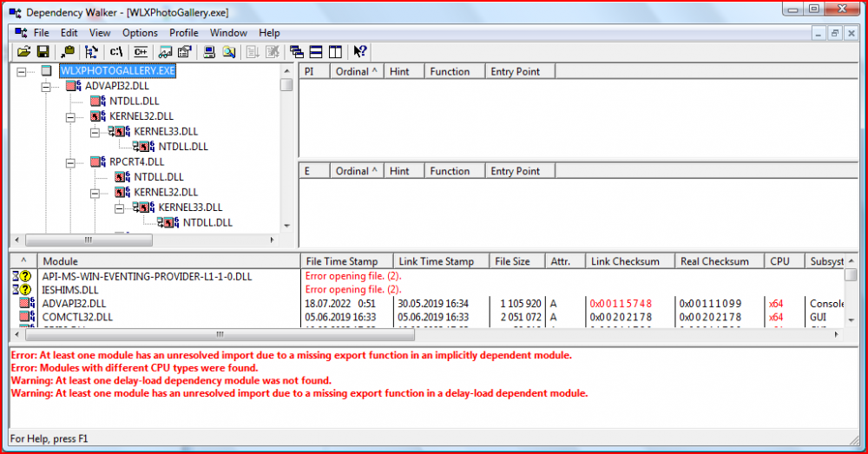Toggle the Auto Expand tree button
This screenshot has width=868, height=454.
pos(92,52)
